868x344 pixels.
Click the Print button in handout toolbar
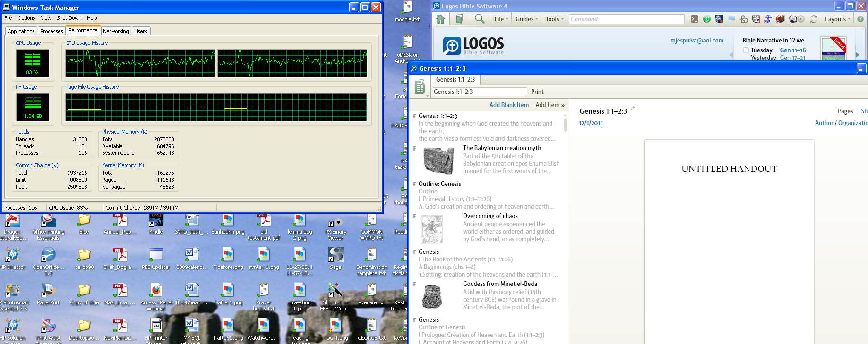tap(537, 92)
